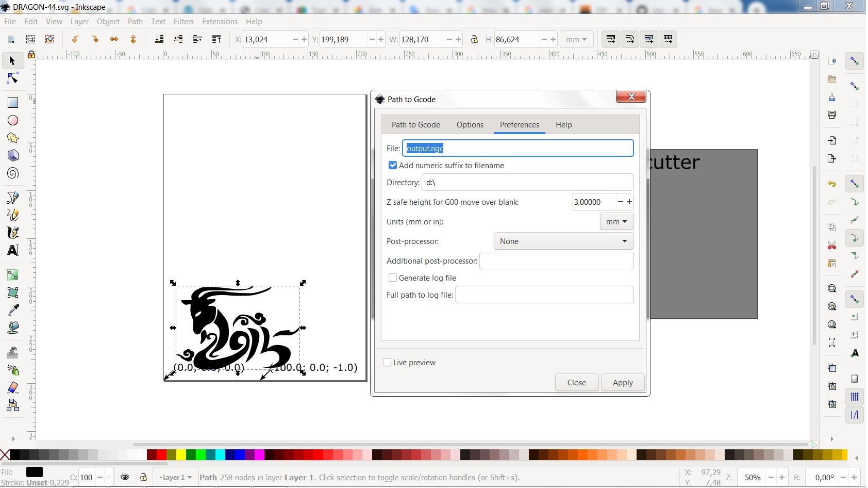The height and width of the screenshot is (488, 868).
Task: Click the Close button in dialog
Action: click(576, 382)
